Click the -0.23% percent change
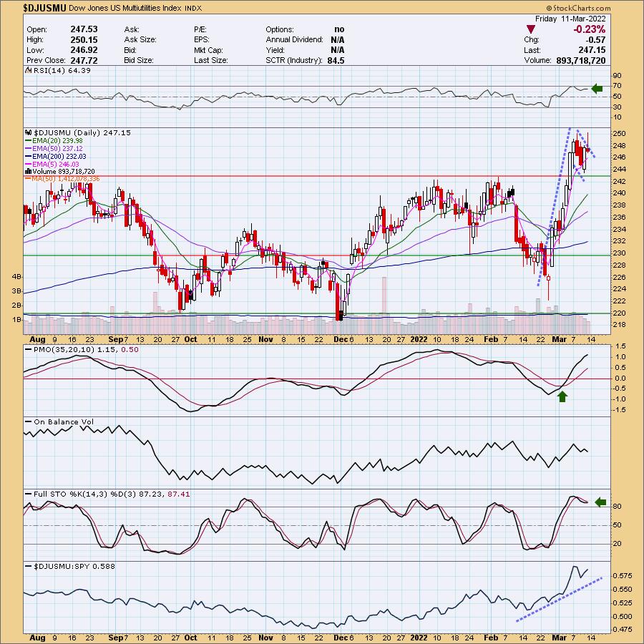Screen dimensions: 644x644 590,29
